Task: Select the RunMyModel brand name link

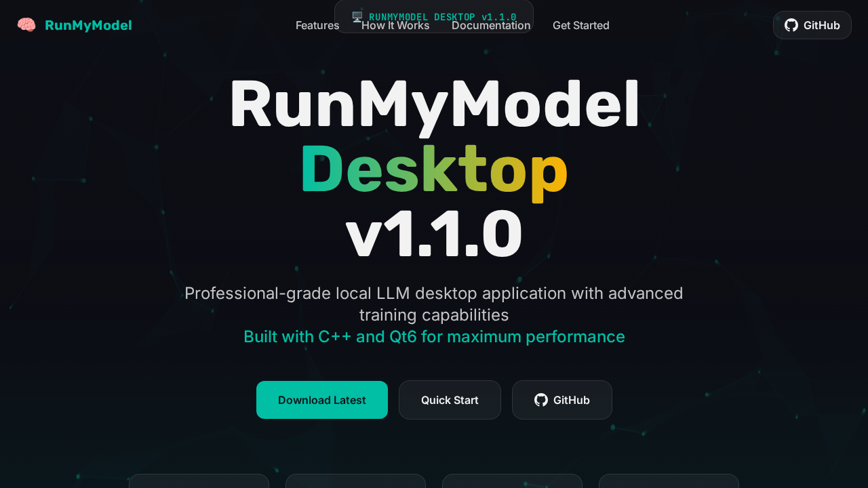Action: tap(88, 25)
